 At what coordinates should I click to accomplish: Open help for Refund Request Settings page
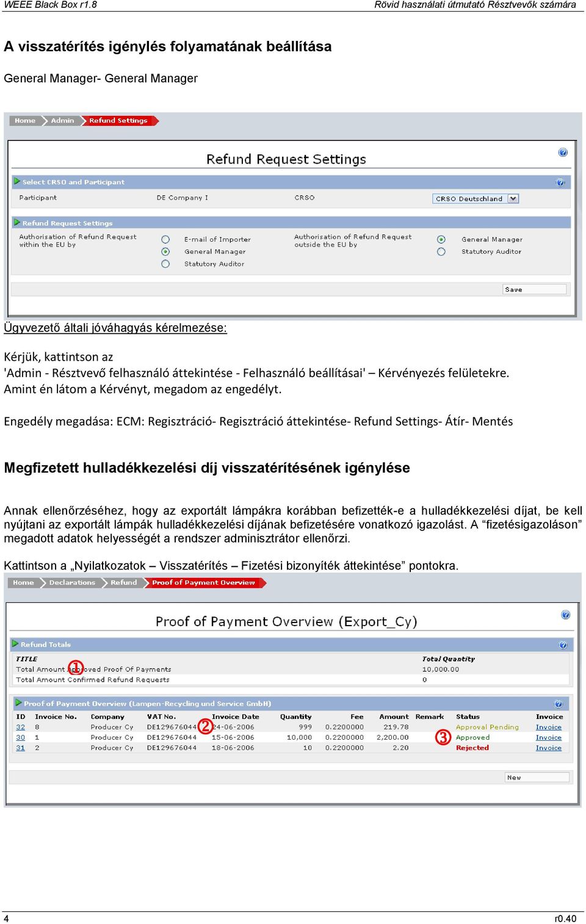pos(563,153)
